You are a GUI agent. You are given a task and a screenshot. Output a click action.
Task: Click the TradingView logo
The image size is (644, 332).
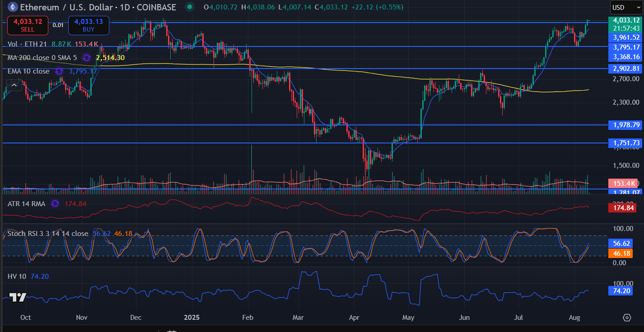coord(18,297)
